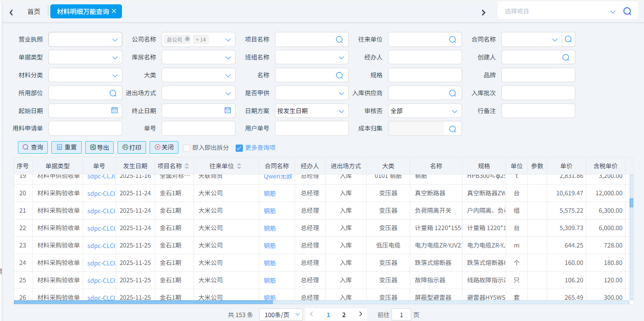Close the 材料明细万能查询 tab

pos(114,11)
